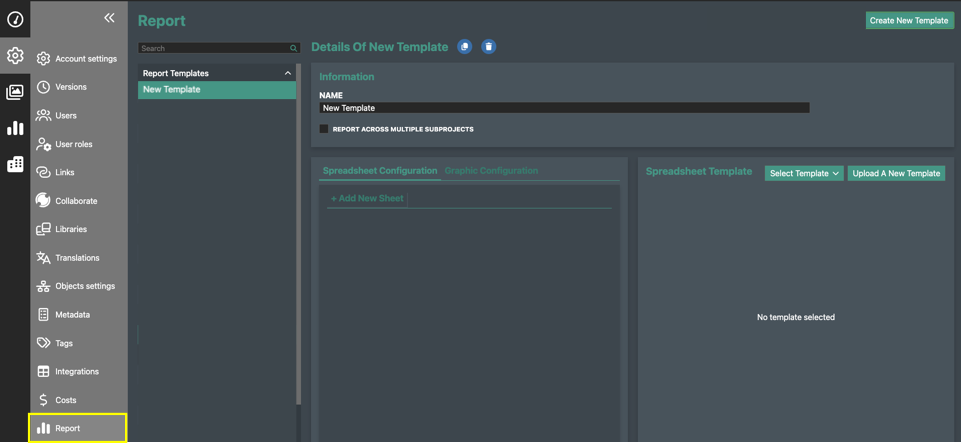The image size is (961, 443).
Task: Collapse the Report Templates list
Action: point(288,73)
